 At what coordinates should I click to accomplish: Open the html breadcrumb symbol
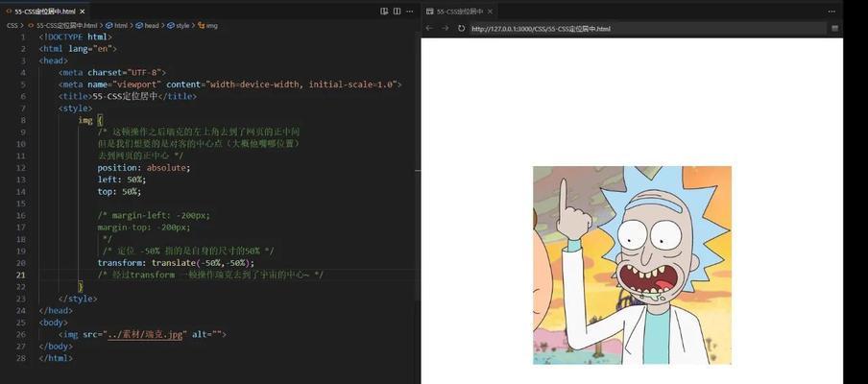(x=117, y=26)
